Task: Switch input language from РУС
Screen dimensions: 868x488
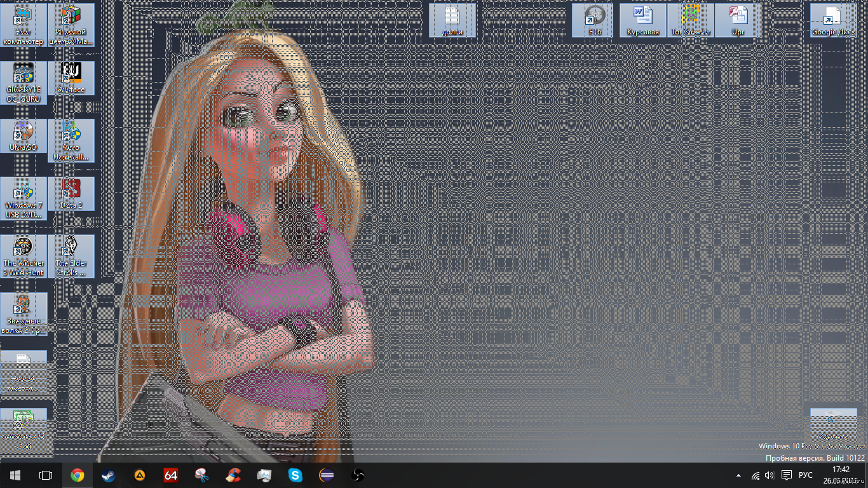Action: [x=806, y=475]
